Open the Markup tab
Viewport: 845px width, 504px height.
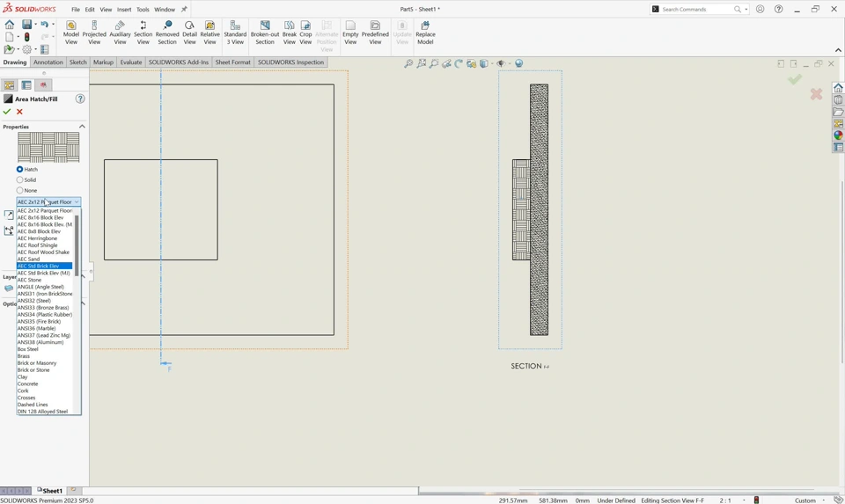tap(103, 62)
